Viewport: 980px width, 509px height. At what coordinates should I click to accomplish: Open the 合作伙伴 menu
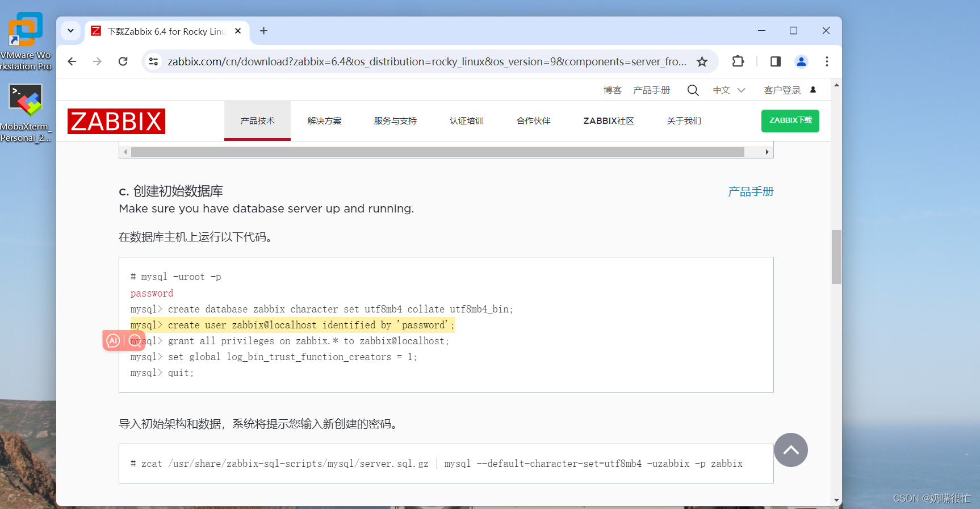point(533,120)
